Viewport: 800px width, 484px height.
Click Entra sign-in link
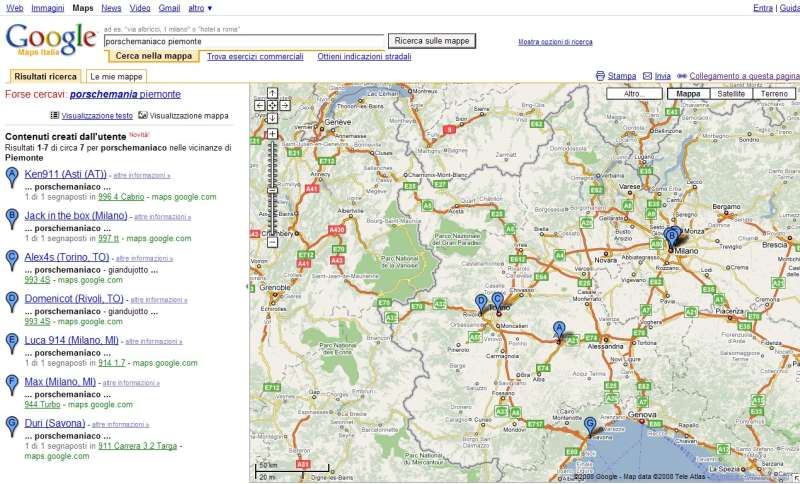[763, 8]
